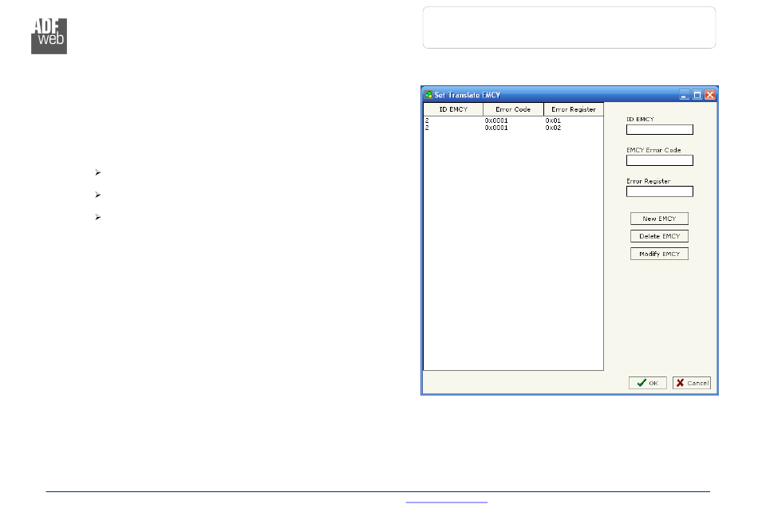The height and width of the screenshot is (532, 758).
Task: Maximize the Set Translate EMCY window
Action: point(697,94)
